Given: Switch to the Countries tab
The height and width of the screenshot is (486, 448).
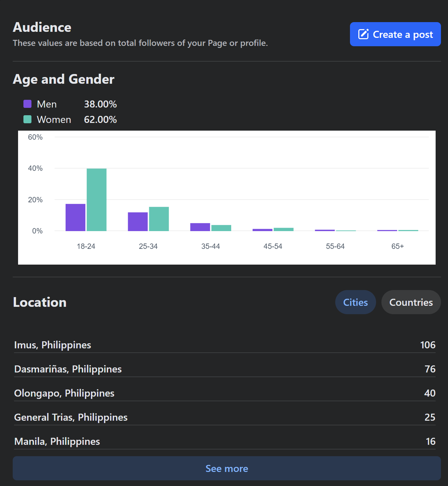Looking at the screenshot, I should (411, 302).
